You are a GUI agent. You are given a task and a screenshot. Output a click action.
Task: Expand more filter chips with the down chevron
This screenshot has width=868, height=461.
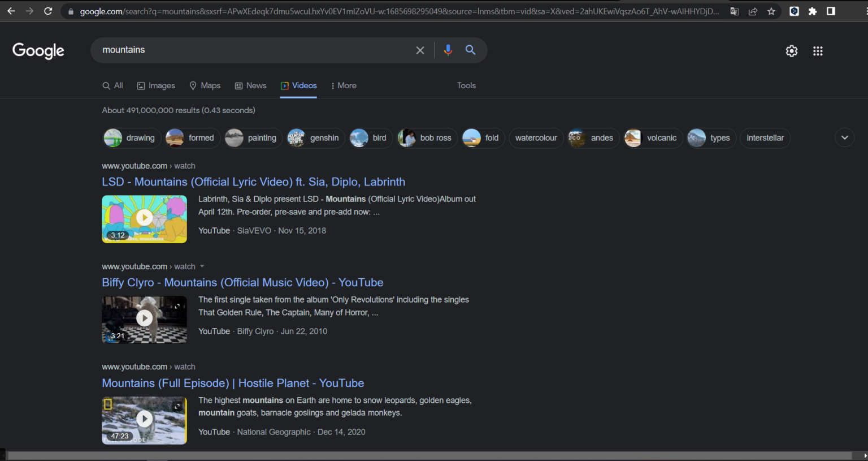(844, 137)
